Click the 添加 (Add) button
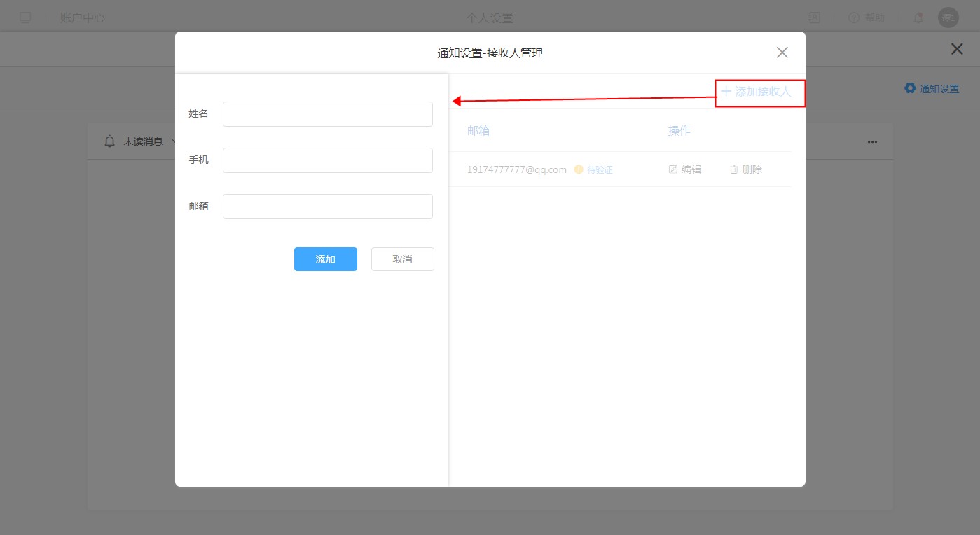The height and width of the screenshot is (535, 980). 325,259
